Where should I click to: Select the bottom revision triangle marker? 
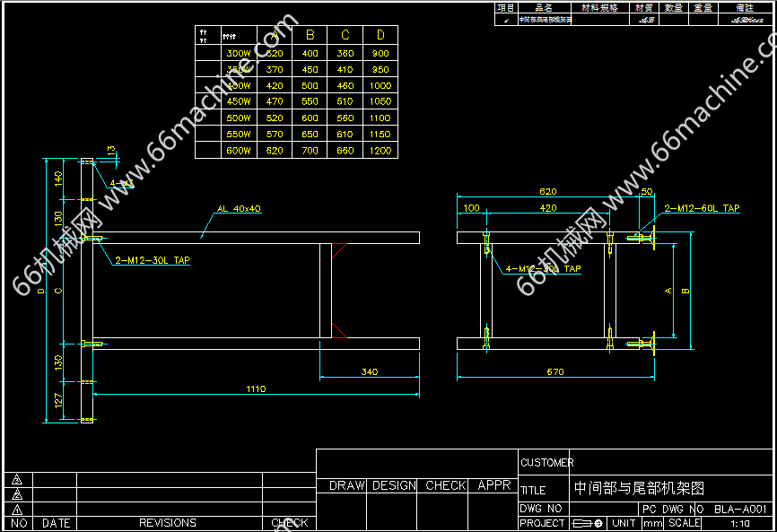click(x=16, y=508)
